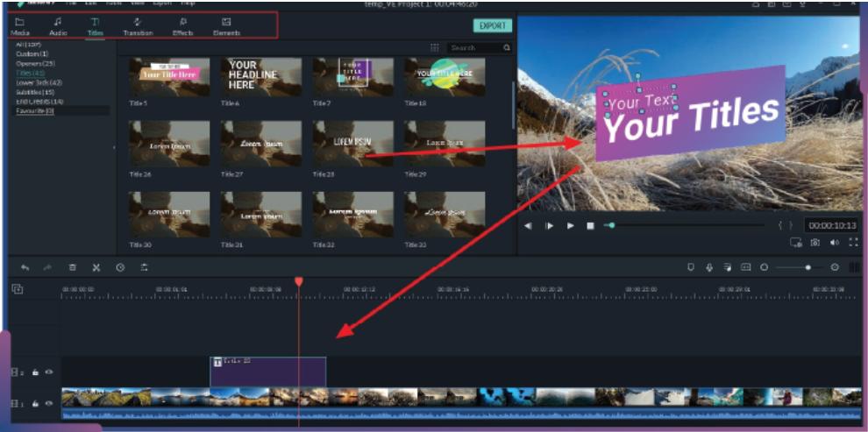Choose the Title 26 preset thumbnail
The image size is (868, 432).
tap(169, 143)
